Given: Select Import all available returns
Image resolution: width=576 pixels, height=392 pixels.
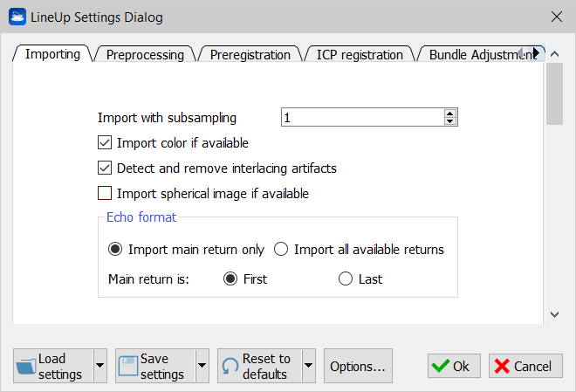Looking at the screenshot, I should tap(281, 250).
